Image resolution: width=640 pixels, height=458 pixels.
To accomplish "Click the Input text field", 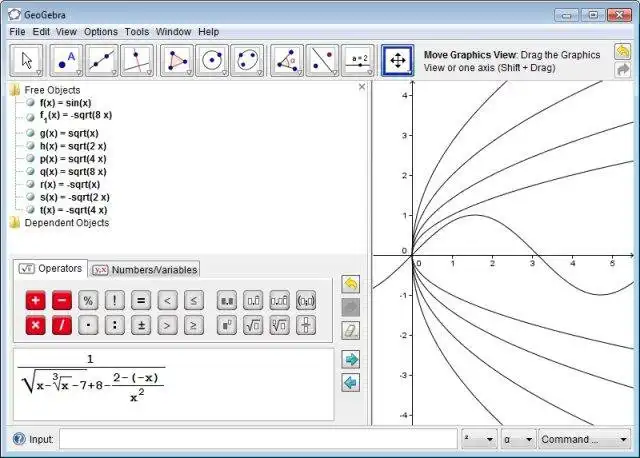I will tap(258, 439).
